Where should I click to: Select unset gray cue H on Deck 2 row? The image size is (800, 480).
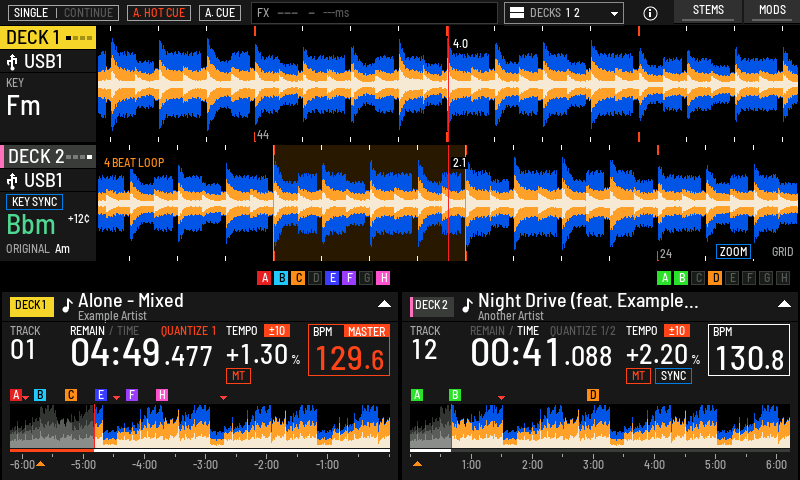[x=783, y=278]
